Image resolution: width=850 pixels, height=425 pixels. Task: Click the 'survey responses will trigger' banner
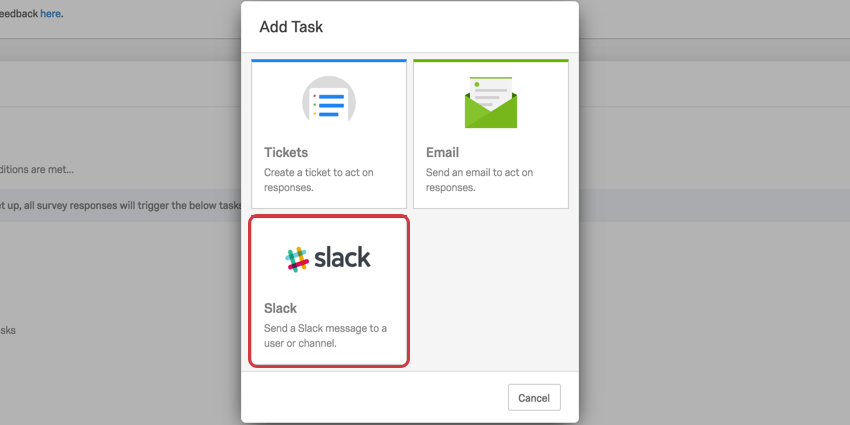(120, 205)
